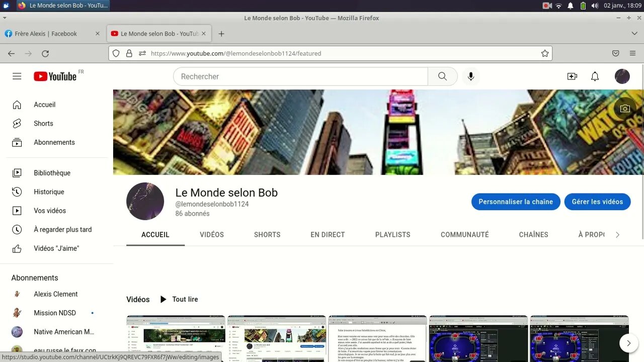Show more channel tabs with the right chevron
The image size is (644, 362).
coord(617,235)
